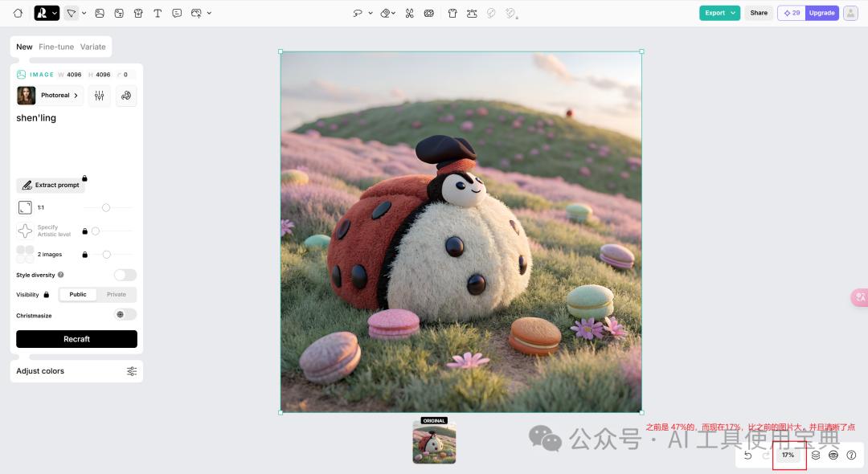Switch Visibility to Private
The width and height of the screenshot is (868, 474).
pos(116,294)
